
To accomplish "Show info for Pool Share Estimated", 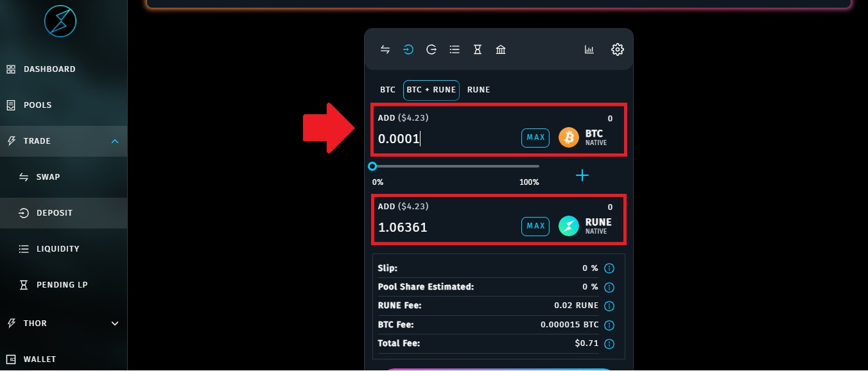I will (610, 287).
